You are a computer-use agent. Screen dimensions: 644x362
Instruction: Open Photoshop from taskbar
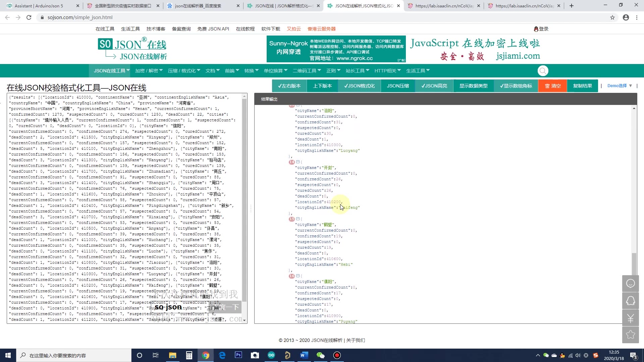click(x=238, y=355)
